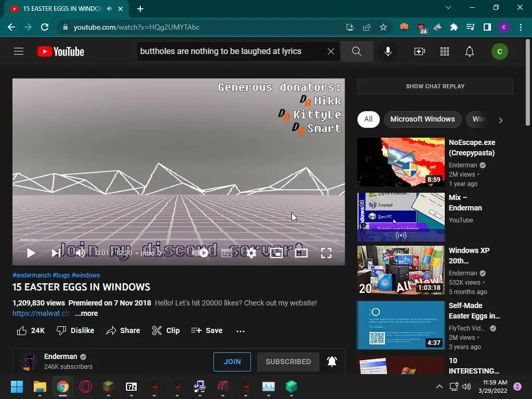
Task: Open the Enderman channel name
Action: (60, 356)
